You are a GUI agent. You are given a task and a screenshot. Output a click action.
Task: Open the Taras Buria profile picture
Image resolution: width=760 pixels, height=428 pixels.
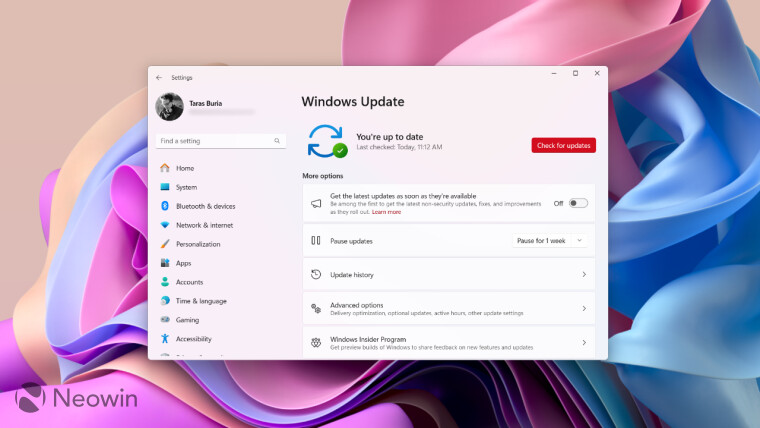[169, 107]
